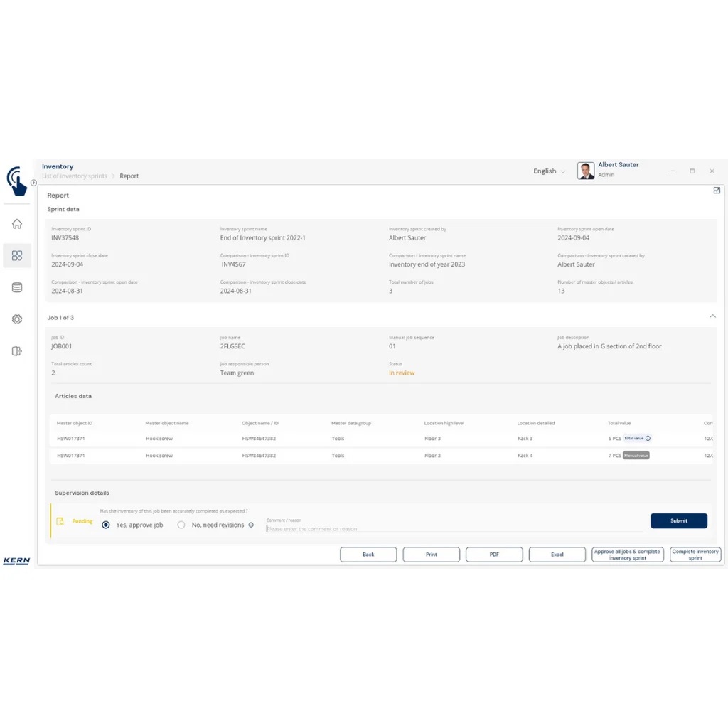Expand sidebar with small arrow icon
The height and width of the screenshot is (728, 728).
33,183
